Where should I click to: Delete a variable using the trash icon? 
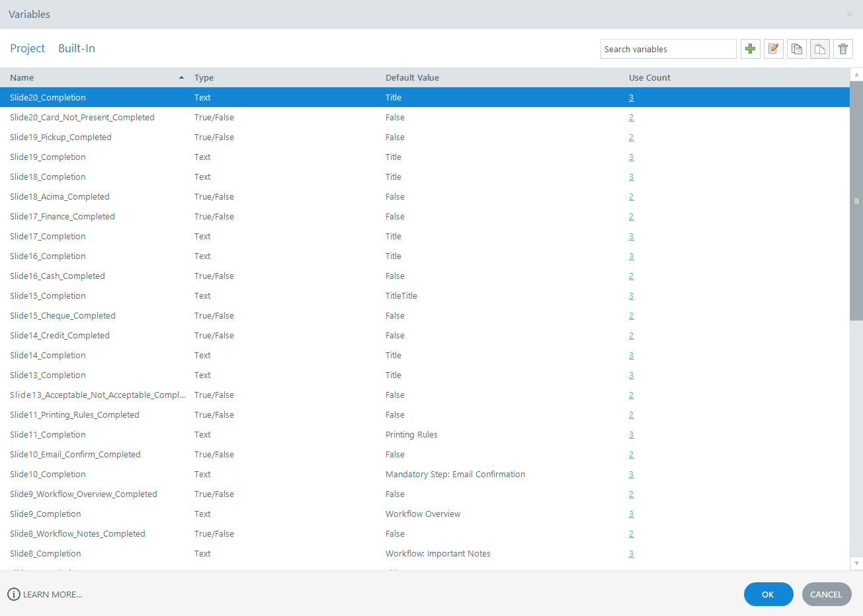click(x=842, y=48)
